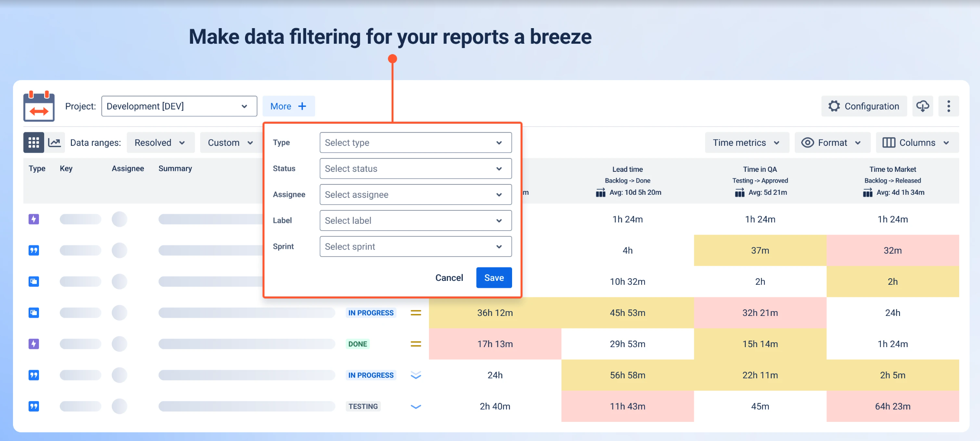Click the More filters plus button

click(x=289, y=106)
